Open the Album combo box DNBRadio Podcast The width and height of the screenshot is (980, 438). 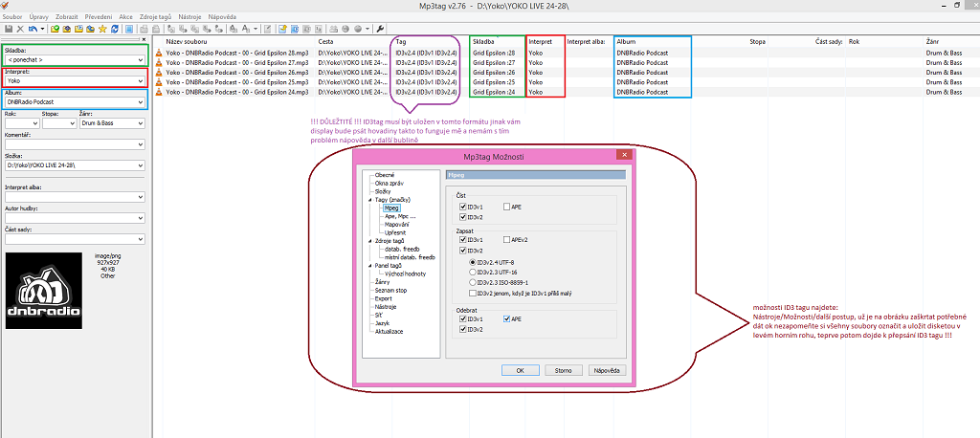coord(142,101)
